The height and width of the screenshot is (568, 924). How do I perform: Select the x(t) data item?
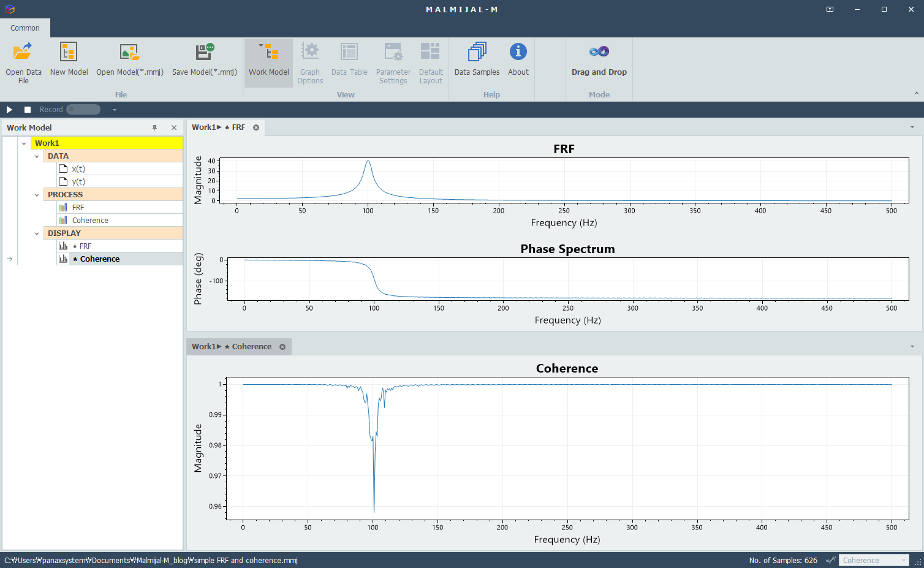tap(119, 169)
